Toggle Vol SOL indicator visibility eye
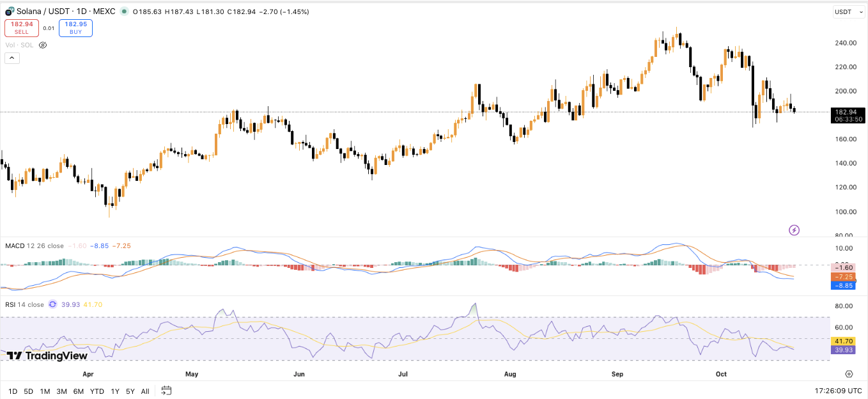The height and width of the screenshot is (399, 868). coord(43,45)
